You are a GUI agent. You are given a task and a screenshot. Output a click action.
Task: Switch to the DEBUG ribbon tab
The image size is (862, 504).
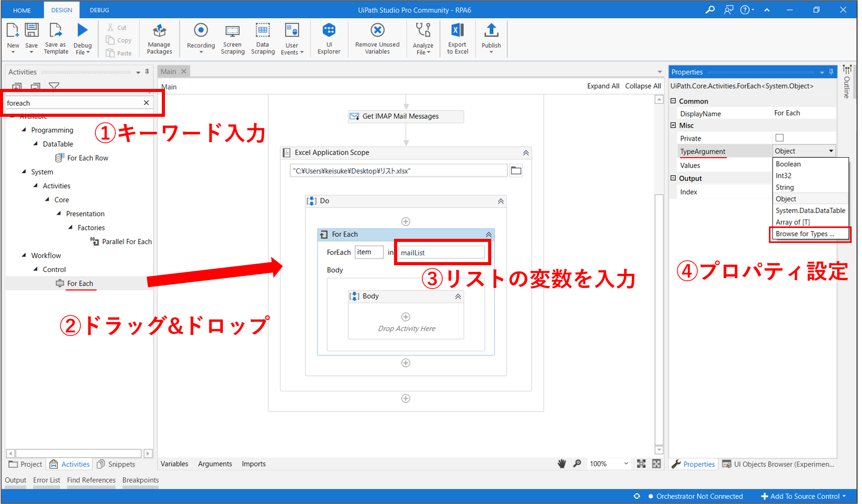pyautogui.click(x=99, y=10)
